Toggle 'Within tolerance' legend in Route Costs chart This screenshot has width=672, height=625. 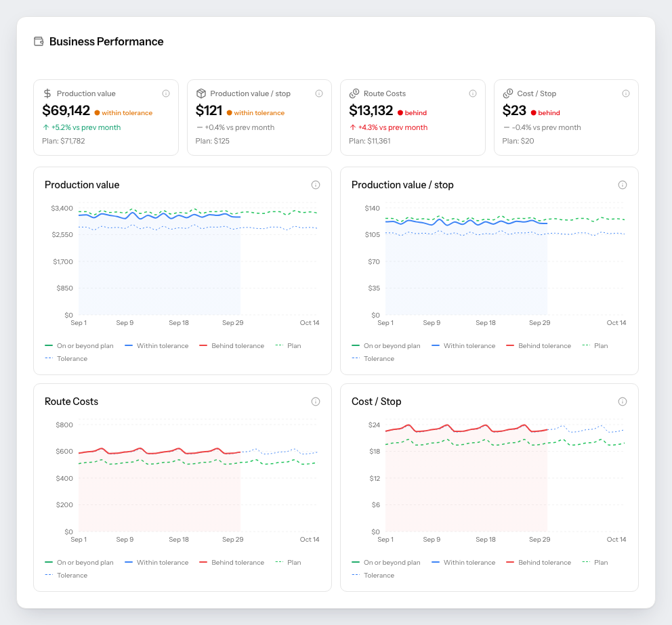click(x=156, y=563)
